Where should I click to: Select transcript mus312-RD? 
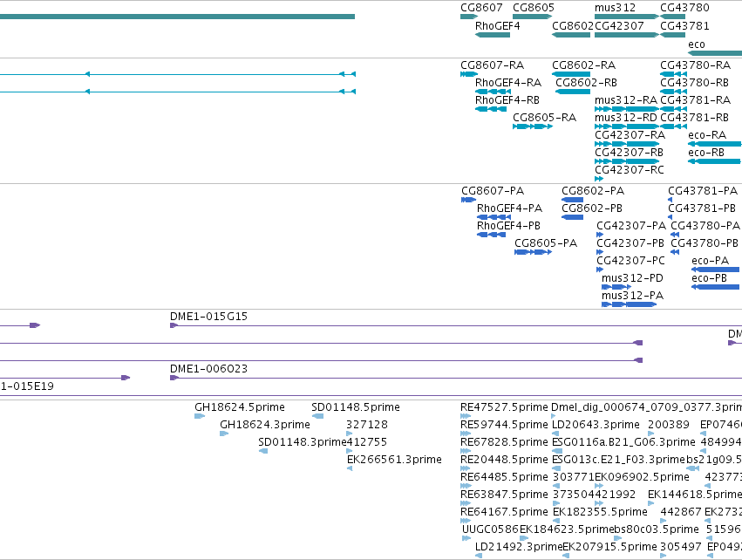(626, 118)
